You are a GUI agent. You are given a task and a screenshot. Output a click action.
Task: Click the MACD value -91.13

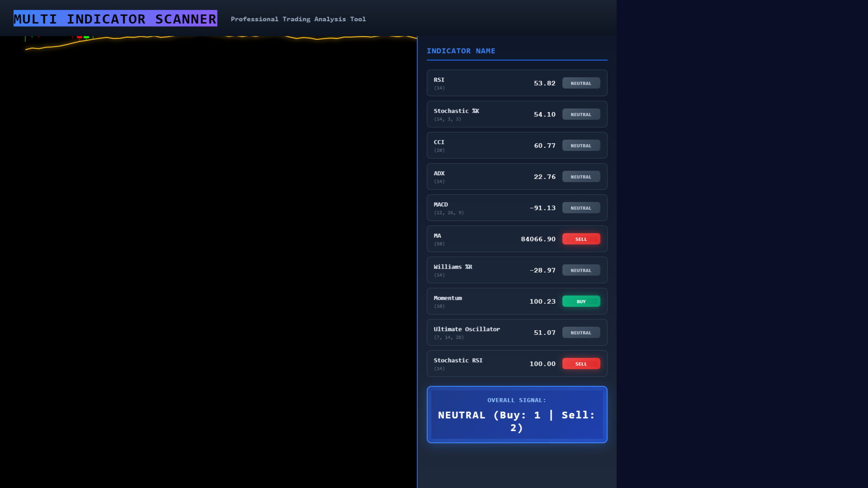point(542,208)
